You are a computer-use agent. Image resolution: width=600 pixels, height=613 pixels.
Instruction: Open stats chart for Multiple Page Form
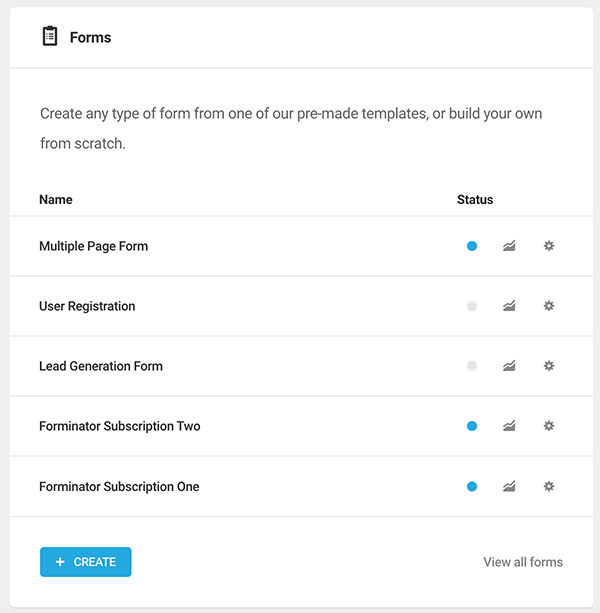click(x=509, y=246)
